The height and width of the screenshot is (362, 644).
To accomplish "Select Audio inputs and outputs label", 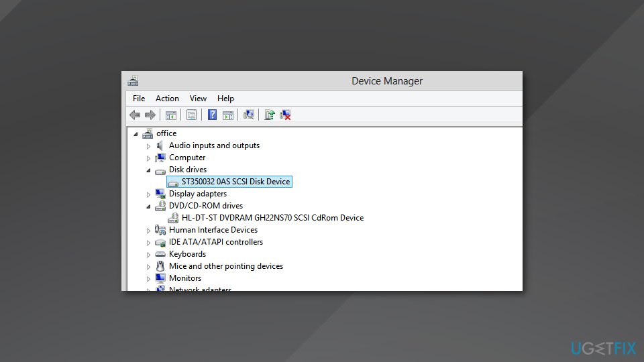I will pos(214,145).
